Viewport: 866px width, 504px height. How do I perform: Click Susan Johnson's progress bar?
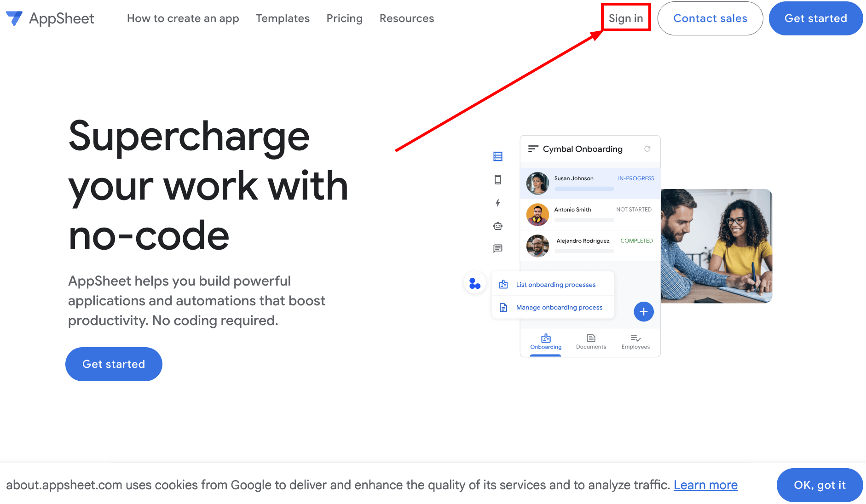pos(584,189)
